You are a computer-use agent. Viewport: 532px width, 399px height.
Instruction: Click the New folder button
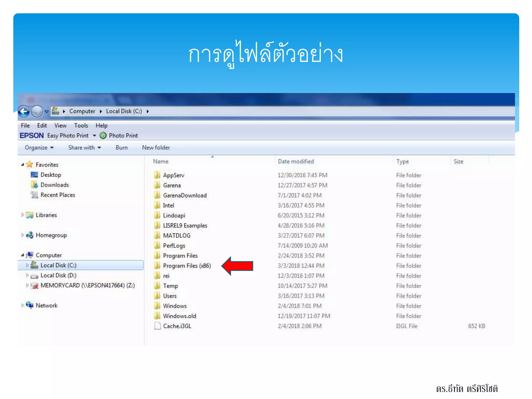[x=156, y=148]
